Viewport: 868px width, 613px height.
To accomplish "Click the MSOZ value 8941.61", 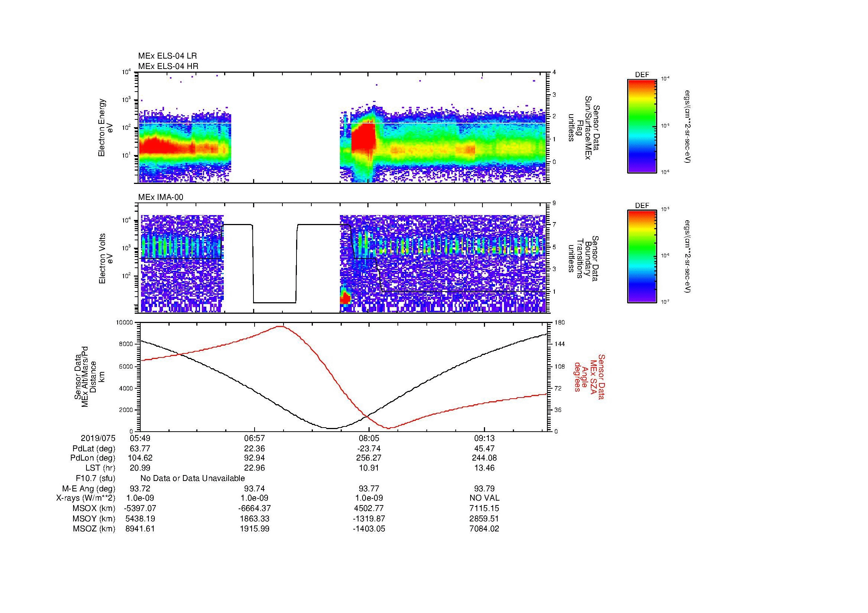I will pyautogui.click(x=140, y=529).
